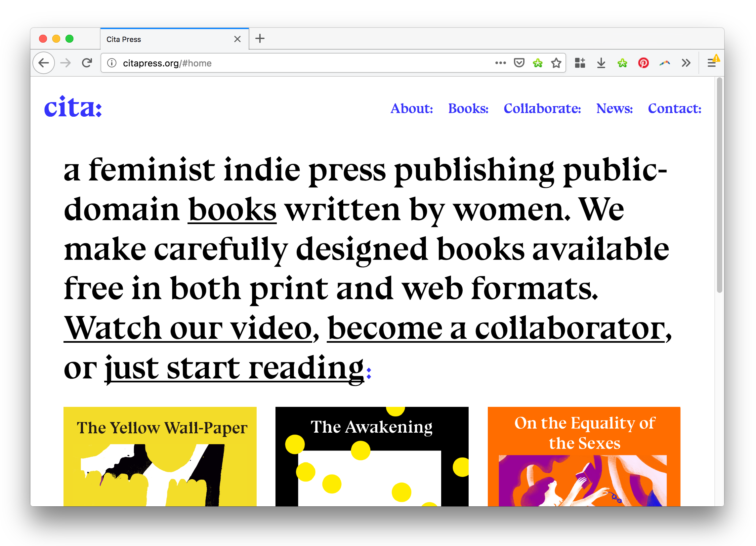Open a new tab with plus button
Screen dimensions: 756x546
pyautogui.click(x=260, y=39)
